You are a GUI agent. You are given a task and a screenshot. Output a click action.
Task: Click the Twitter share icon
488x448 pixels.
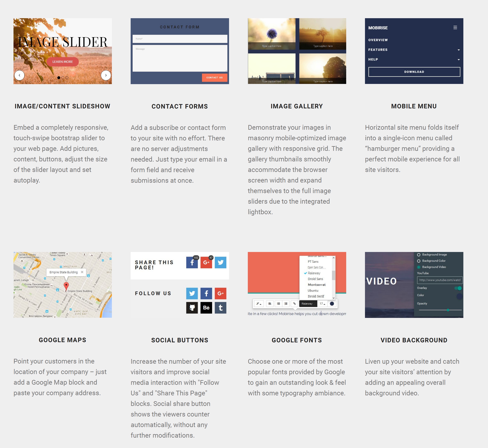pos(220,263)
